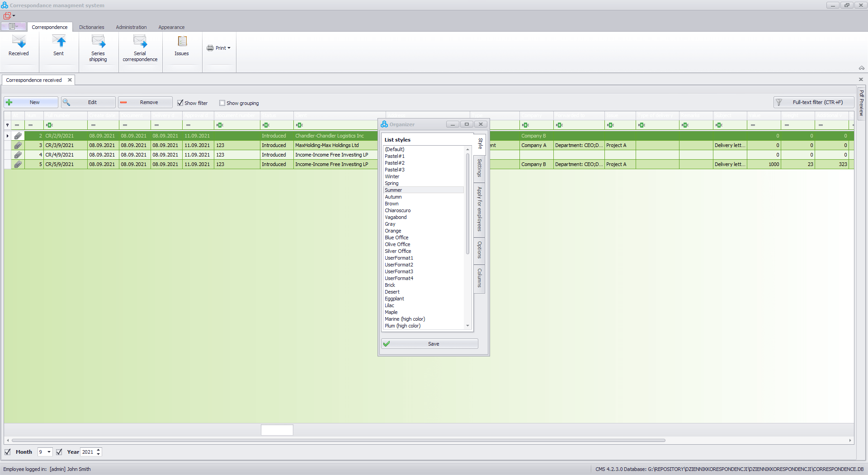This screenshot has width=868, height=475.
Task: Switch to the Dictionaries tab
Action: coord(91,27)
